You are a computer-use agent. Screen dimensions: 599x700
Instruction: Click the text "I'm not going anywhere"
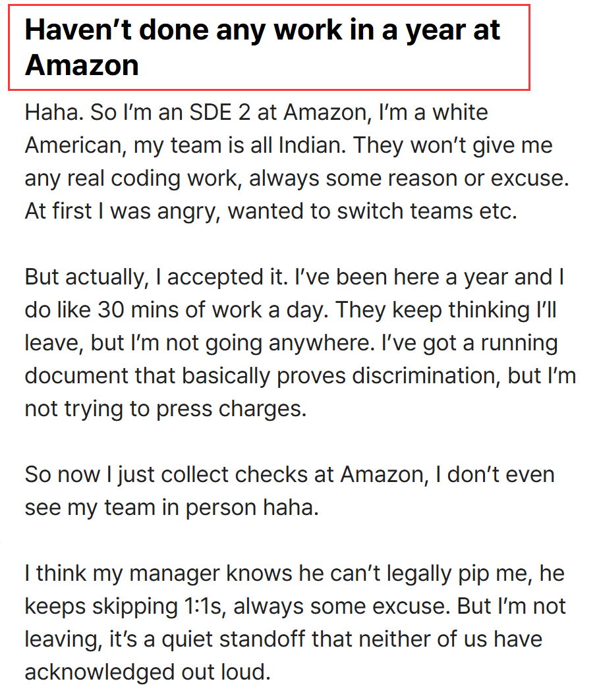point(253,343)
